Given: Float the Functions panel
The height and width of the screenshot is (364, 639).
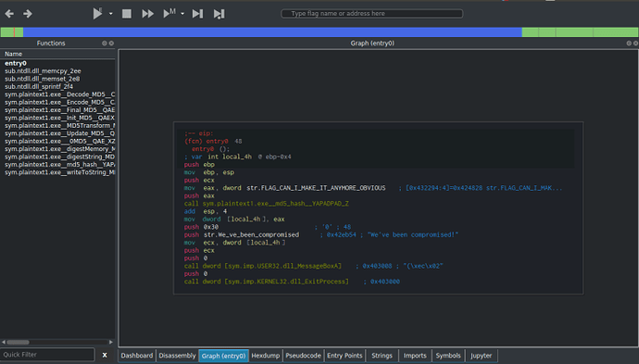Looking at the screenshot, I should point(105,44).
